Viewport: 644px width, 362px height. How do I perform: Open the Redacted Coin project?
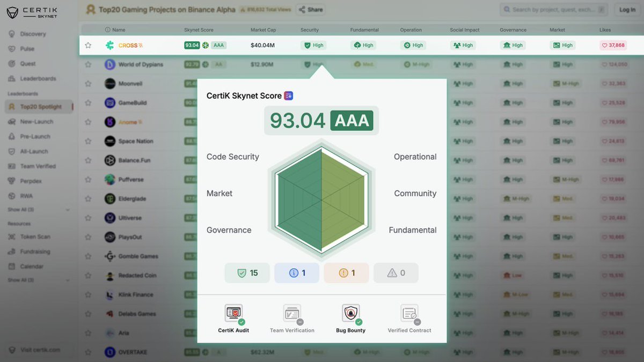137,276
